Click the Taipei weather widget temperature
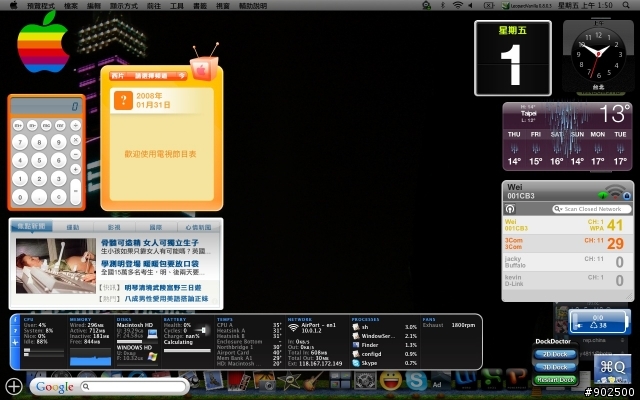 (614, 114)
